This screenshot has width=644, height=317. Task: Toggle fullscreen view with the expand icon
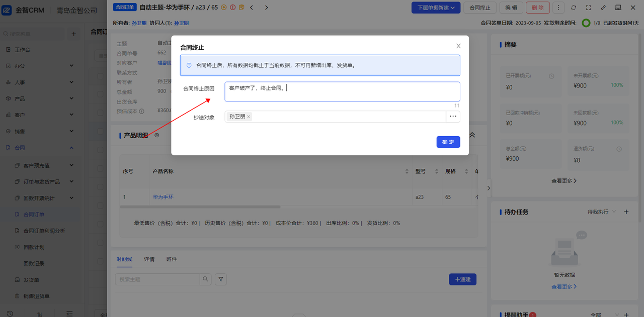pos(589,8)
